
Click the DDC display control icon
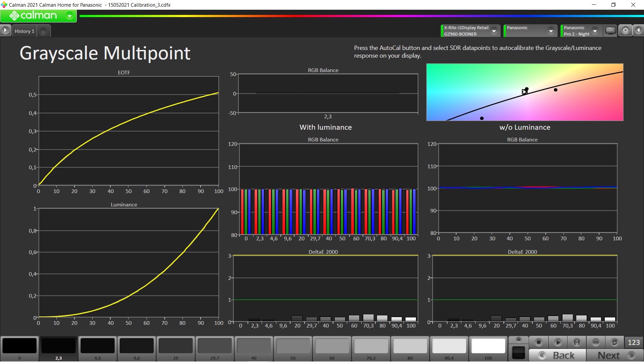coord(610,31)
